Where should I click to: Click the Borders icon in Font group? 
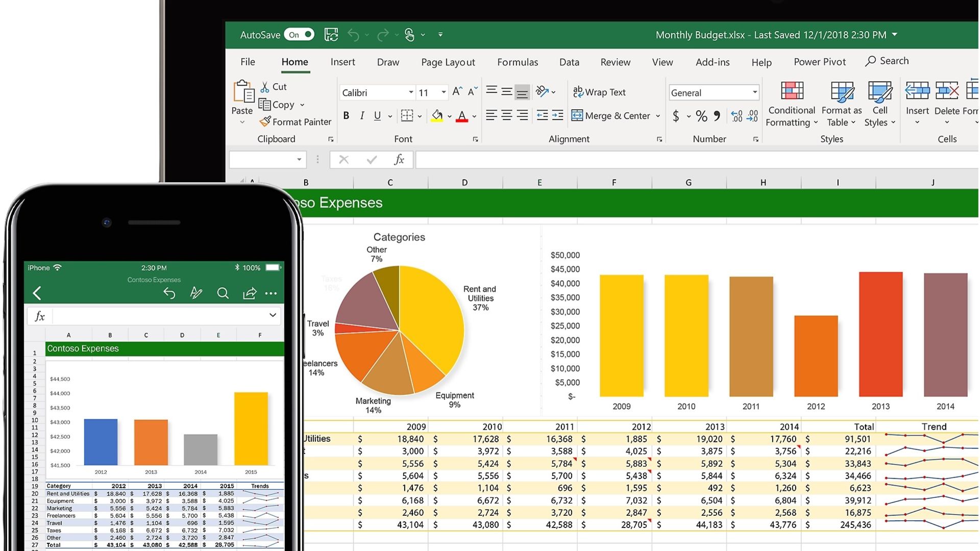pos(407,116)
